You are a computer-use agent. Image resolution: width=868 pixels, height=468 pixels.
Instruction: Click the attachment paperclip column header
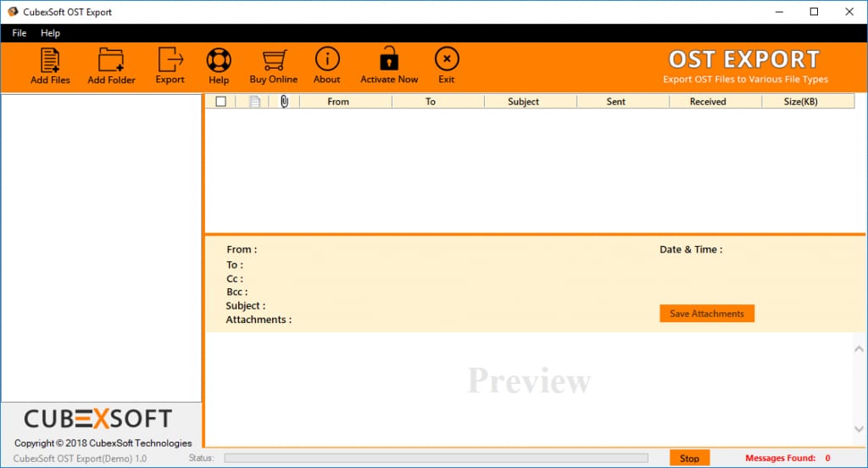(x=284, y=102)
